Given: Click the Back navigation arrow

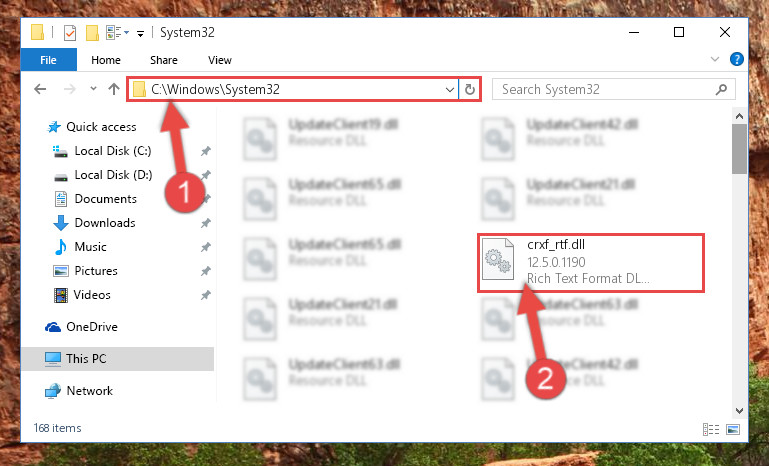Looking at the screenshot, I should [x=40, y=89].
